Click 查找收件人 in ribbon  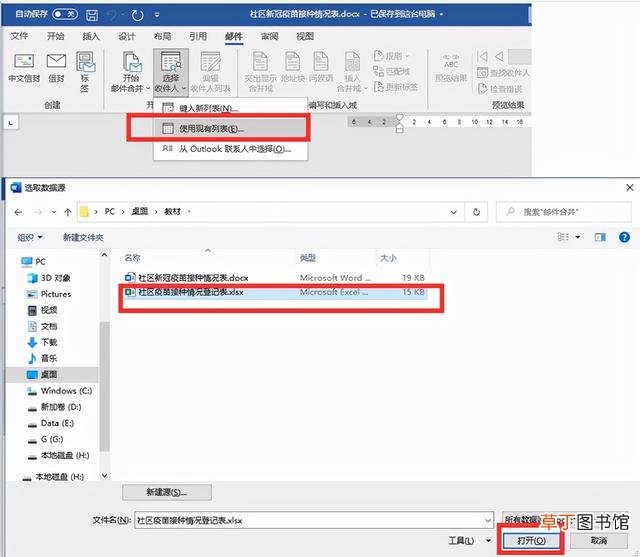[x=503, y=73]
